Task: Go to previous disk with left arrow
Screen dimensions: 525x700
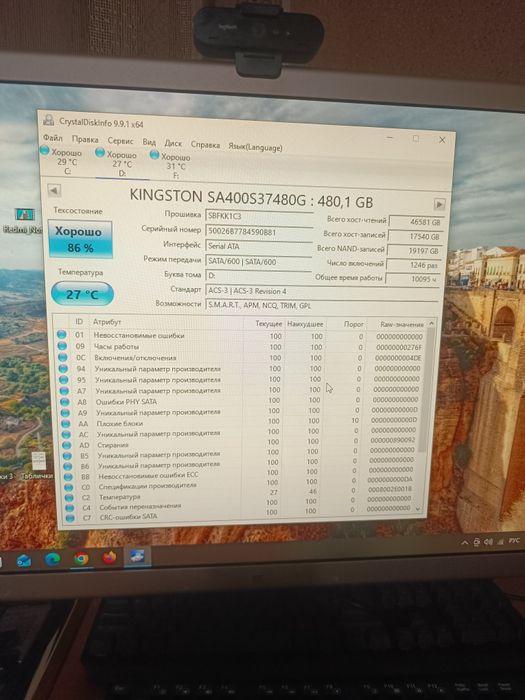Action: point(54,191)
